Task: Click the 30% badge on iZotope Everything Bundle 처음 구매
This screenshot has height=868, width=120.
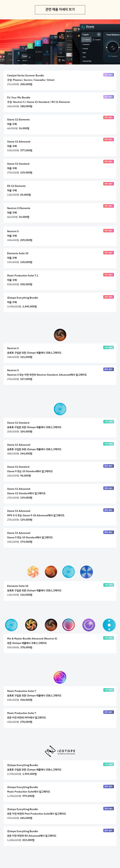Action: tap(109, 297)
